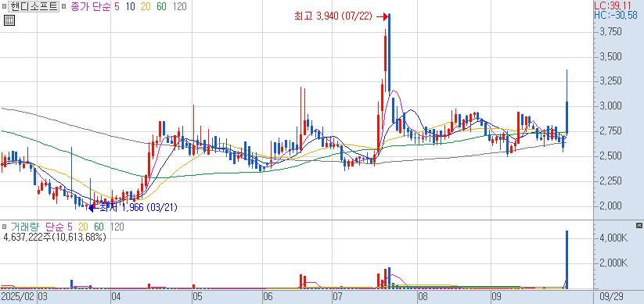Click the 06 month label on date axis
The height and width of the screenshot is (304, 644).
pyautogui.click(x=268, y=296)
